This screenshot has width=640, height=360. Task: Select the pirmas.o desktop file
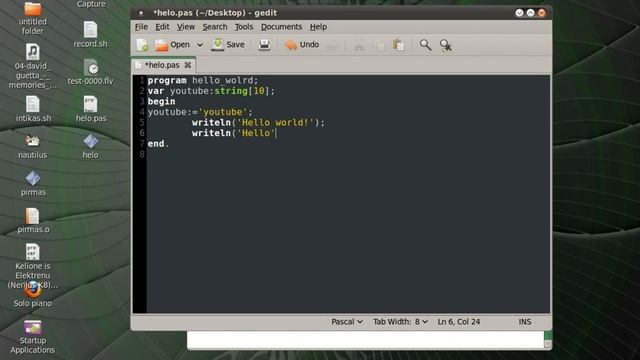(x=33, y=220)
